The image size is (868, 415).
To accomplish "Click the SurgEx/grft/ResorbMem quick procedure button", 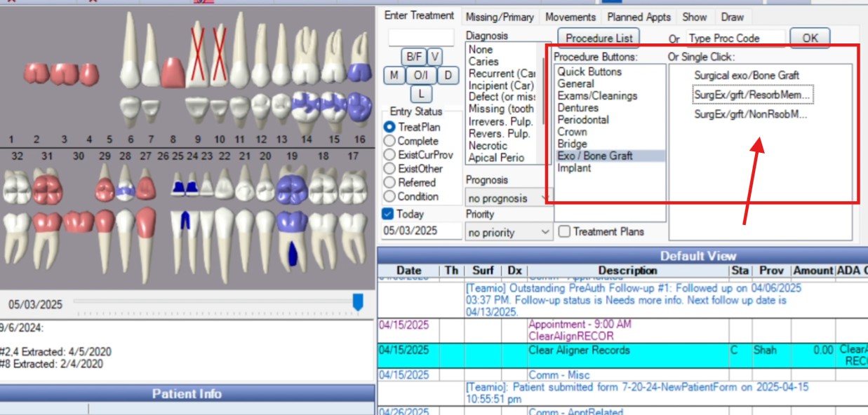I will 752,95.
